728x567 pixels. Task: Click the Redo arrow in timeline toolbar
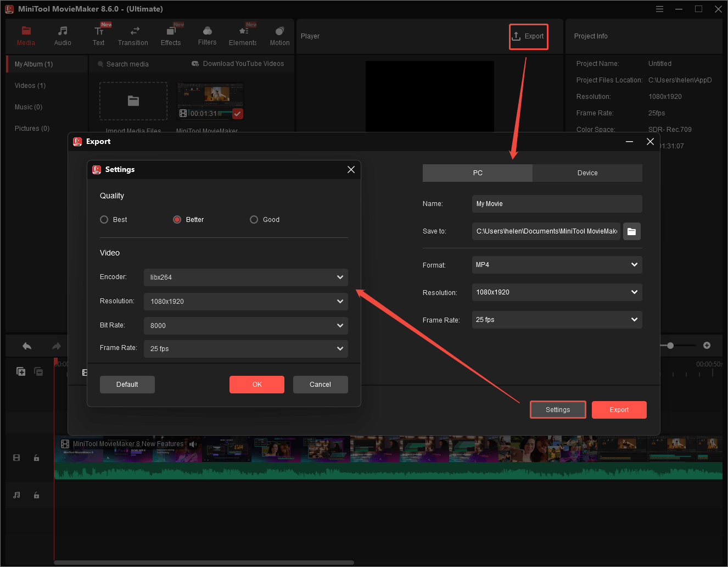coord(56,346)
